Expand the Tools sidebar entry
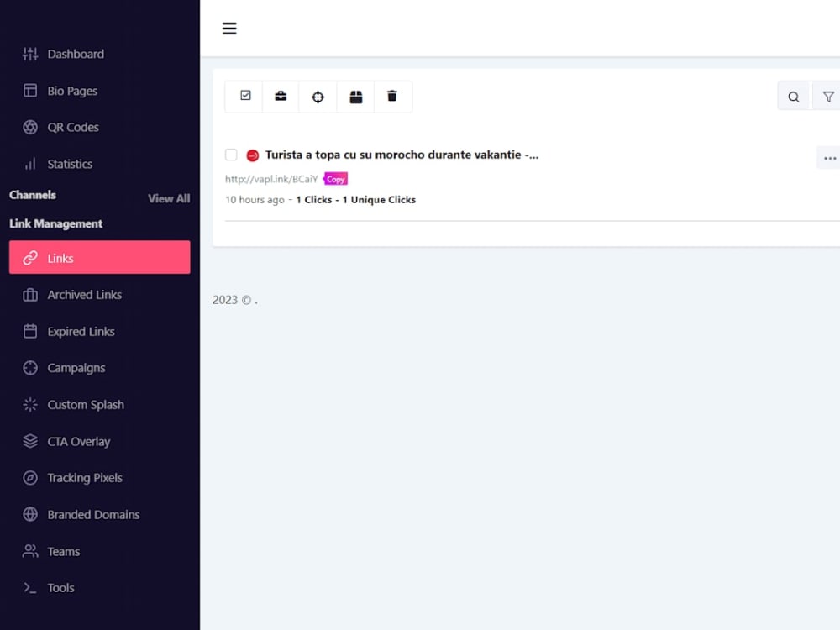The height and width of the screenshot is (630, 840). (60, 587)
